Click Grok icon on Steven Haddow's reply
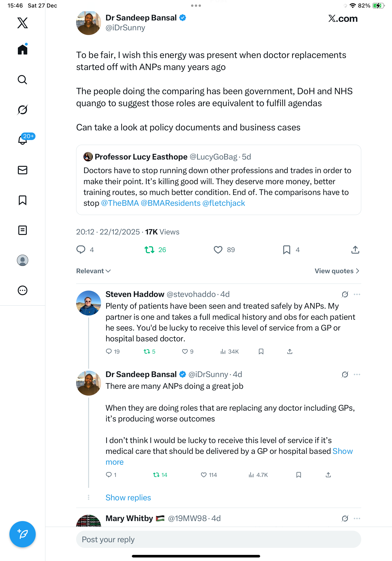392x561 pixels. [345, 294]
